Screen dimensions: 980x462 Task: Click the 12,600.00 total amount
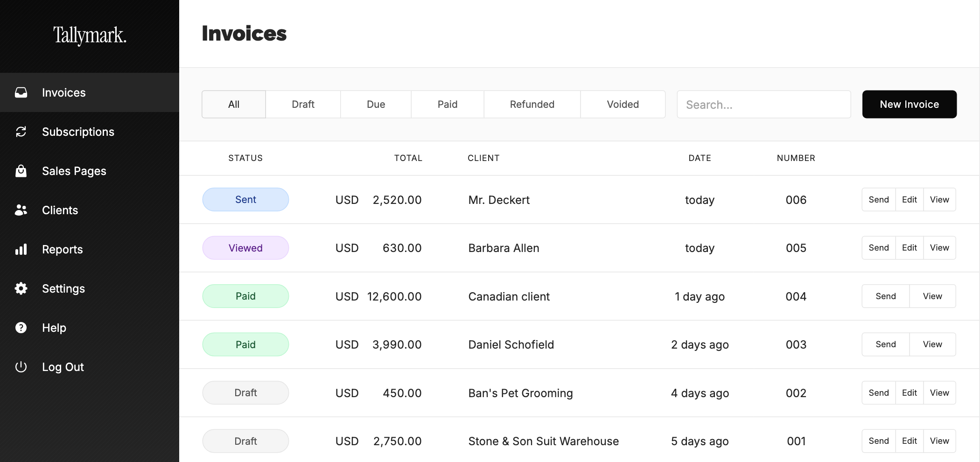tap(394, 296)
